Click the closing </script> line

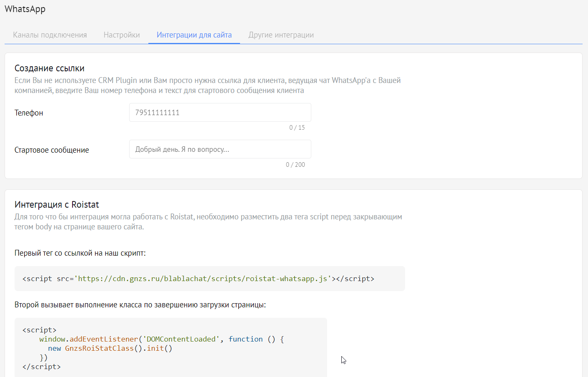42,367
